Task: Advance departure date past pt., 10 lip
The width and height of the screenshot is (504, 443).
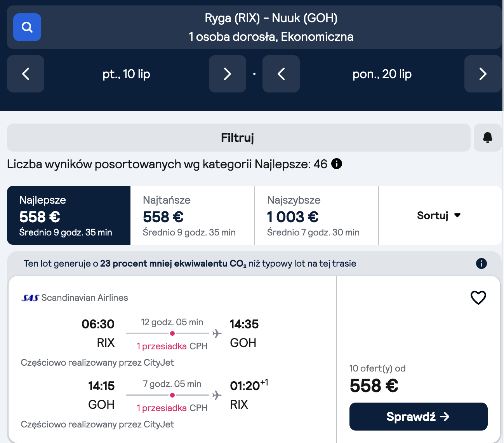Action: (228, 74)
